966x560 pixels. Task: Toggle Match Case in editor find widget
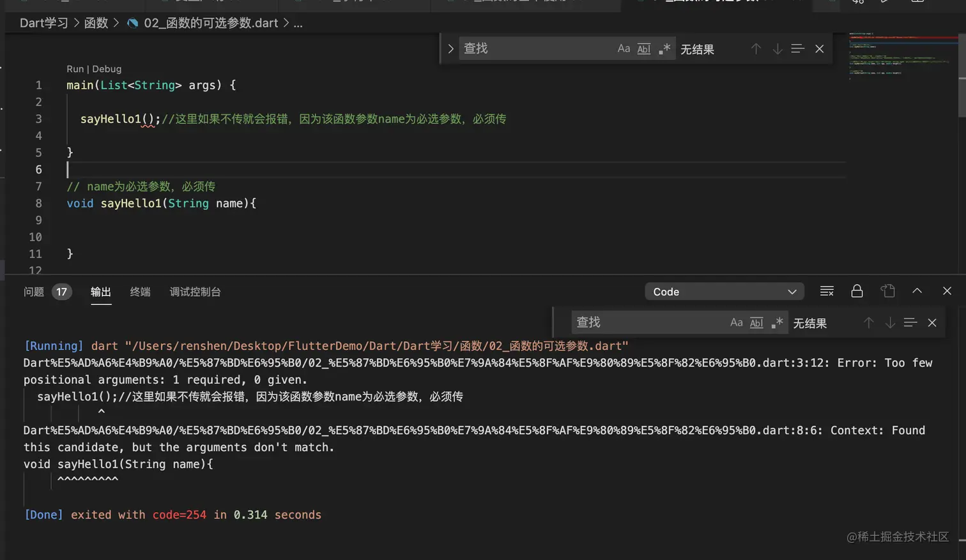pyautogui.click(x=624, y=49)
